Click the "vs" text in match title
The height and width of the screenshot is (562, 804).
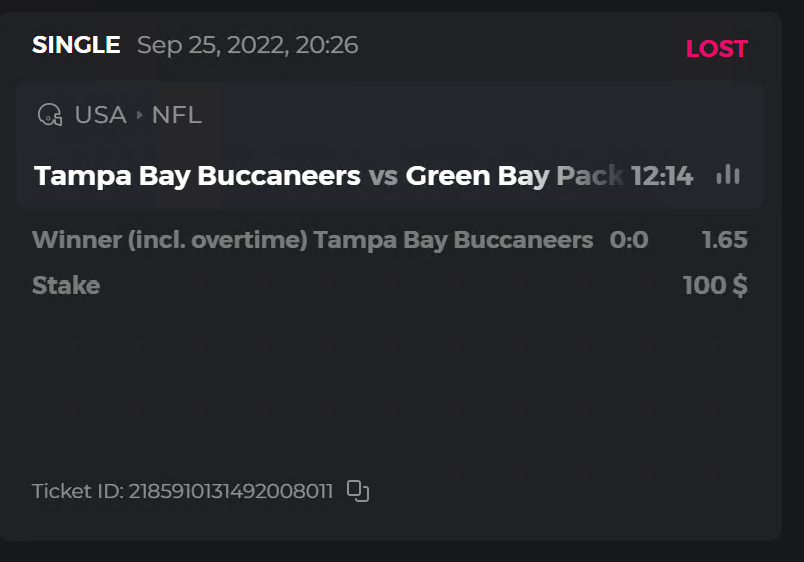[383, 176]
